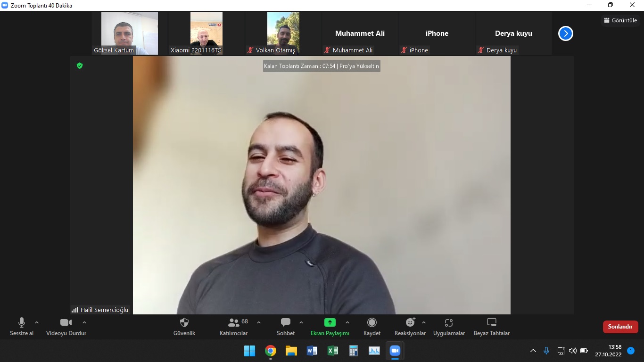This screenshot has width=644, height=362.
Task: Select Göksel Kartum video thumbnail
Action: [130, 33]
